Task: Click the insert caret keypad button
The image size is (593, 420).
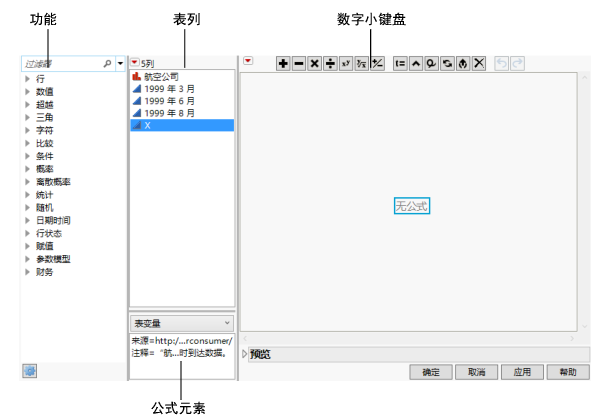Action: (x=416, y=64)
